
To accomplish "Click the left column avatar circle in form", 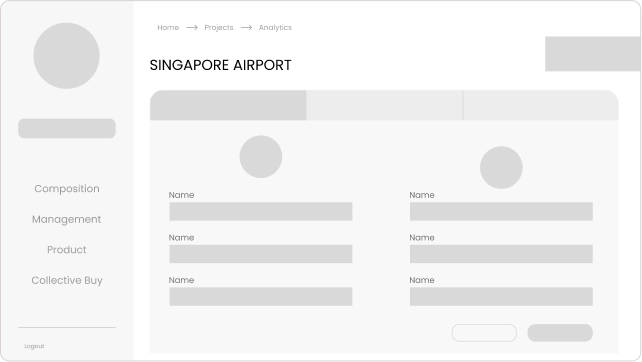I will [261, 156].
